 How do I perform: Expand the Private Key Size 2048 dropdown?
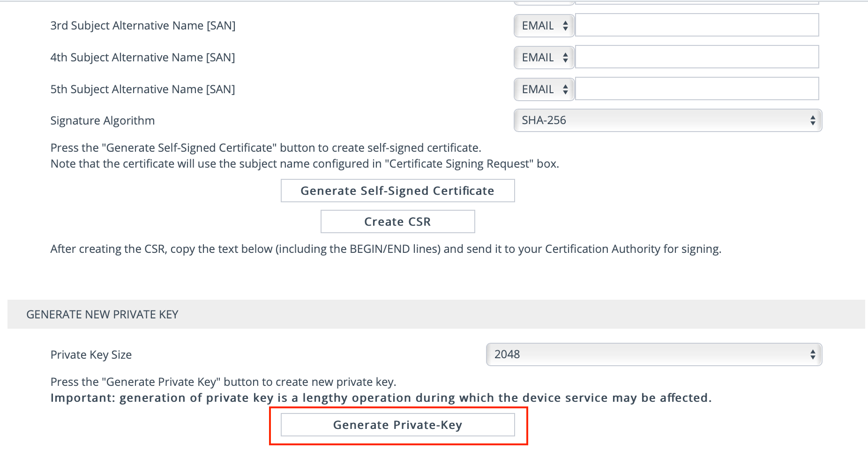[654, 354]
